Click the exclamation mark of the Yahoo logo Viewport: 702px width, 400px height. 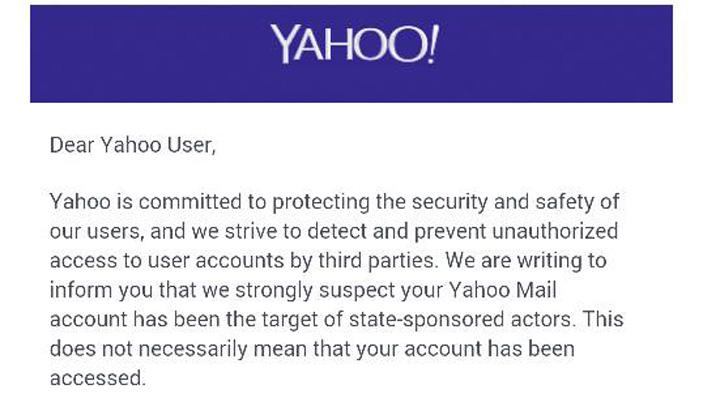(x=430, y=45)
